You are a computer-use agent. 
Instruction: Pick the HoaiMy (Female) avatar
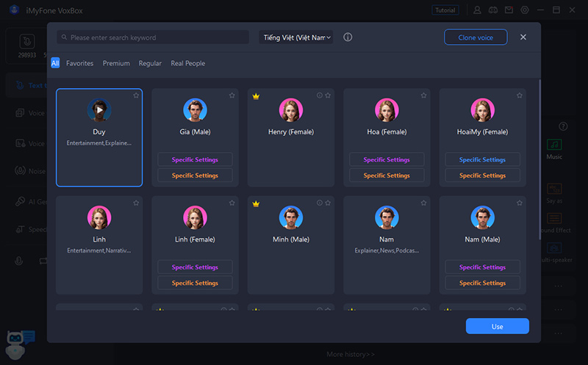click(483, 110)
